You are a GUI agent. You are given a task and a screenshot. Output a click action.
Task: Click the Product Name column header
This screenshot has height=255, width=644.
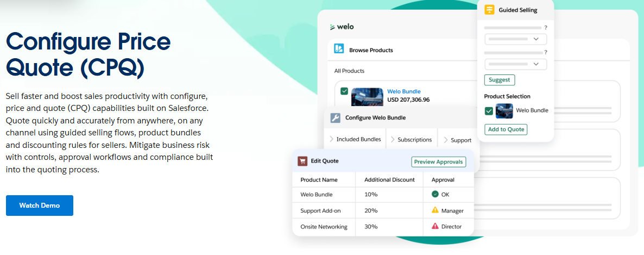click(x=319, y=180)
